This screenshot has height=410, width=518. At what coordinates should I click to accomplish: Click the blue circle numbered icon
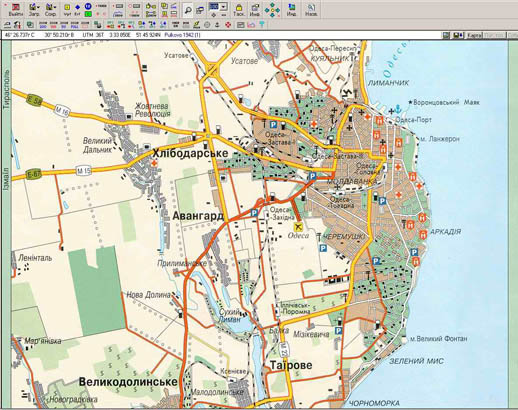click(88, 6)
